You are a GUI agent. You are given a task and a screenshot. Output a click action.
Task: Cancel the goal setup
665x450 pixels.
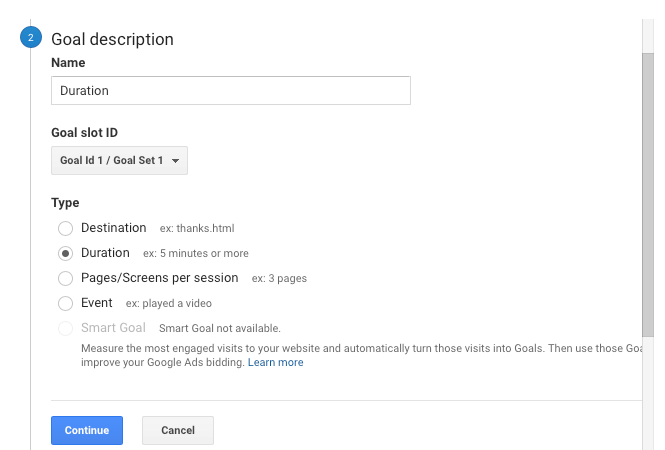(178, 430)
